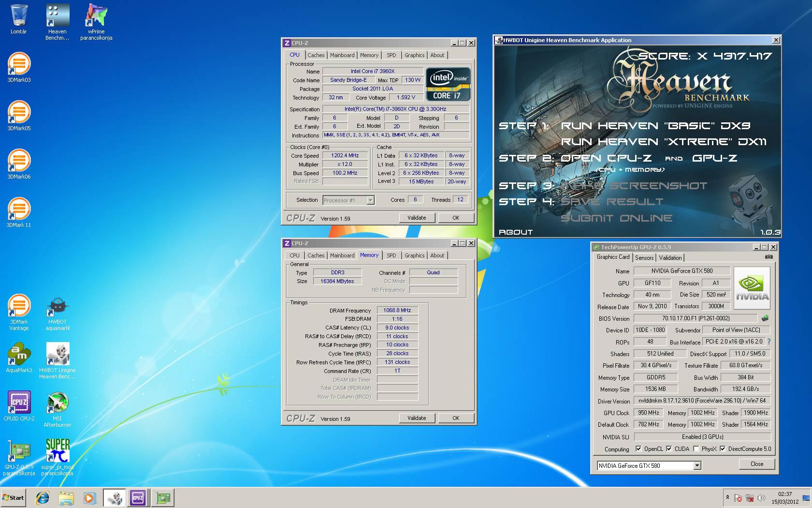The image size is (812, 508).
Task: Open the 3DMark 11 desktop icon
Action: [18, 213]
